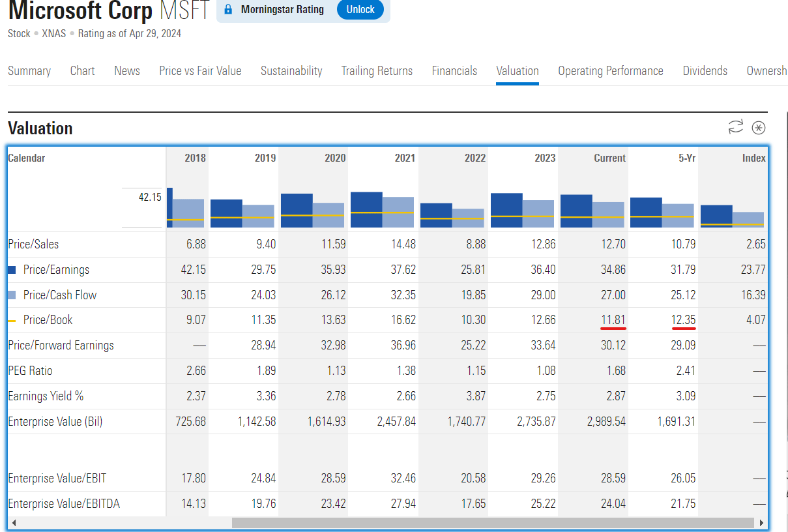Click the Current Price/Book value 11.81

613,320
